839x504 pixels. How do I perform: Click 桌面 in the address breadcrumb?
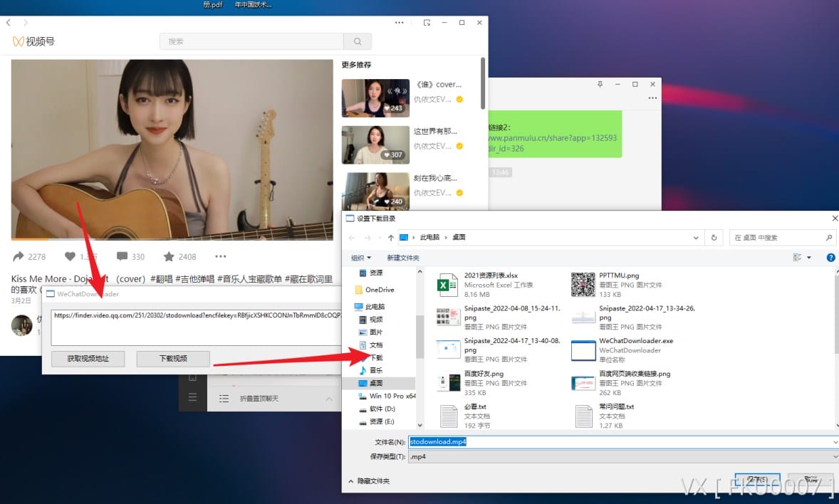[x=459, y=238]
